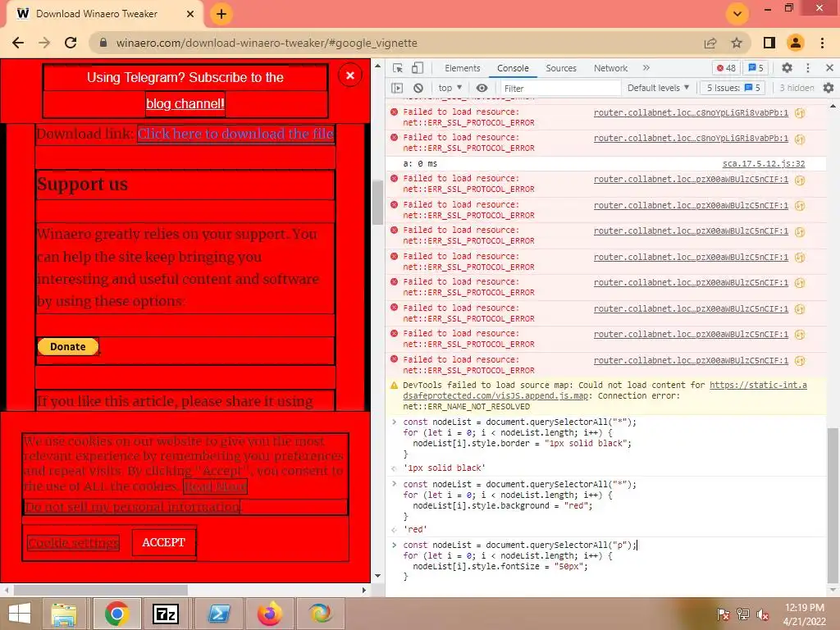Click the taskbar clock 12:19 PM

click(x=805, y=608)
